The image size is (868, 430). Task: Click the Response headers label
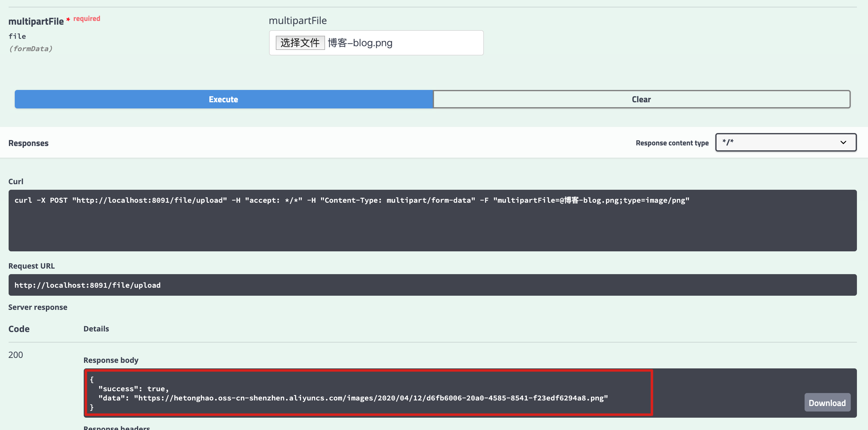117,427
